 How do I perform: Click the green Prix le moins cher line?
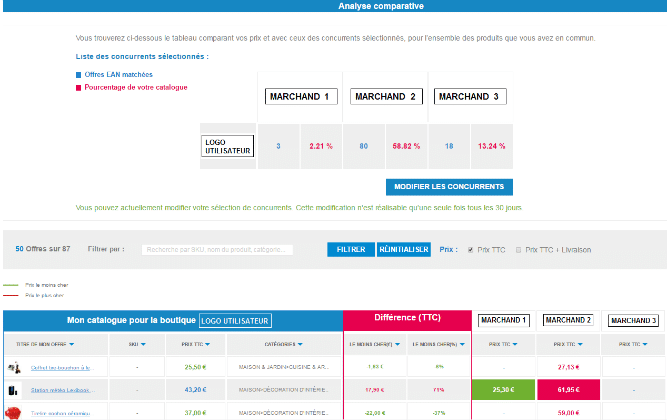11,285
